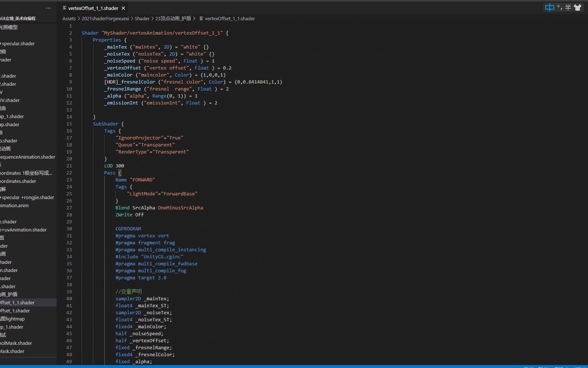Select line number 2 in the gutter
Viewport: 588px width, 368px height.
click(x=71, y=33)
